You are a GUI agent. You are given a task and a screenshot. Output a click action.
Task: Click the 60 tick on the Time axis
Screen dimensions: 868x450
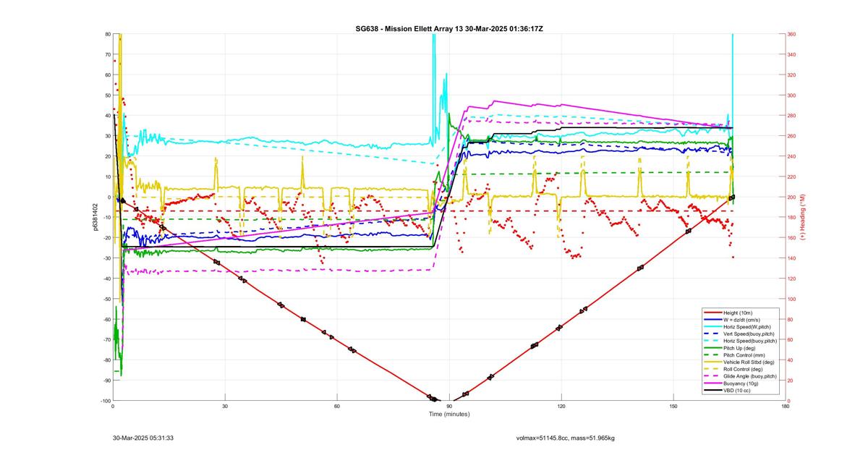point(337,407)
